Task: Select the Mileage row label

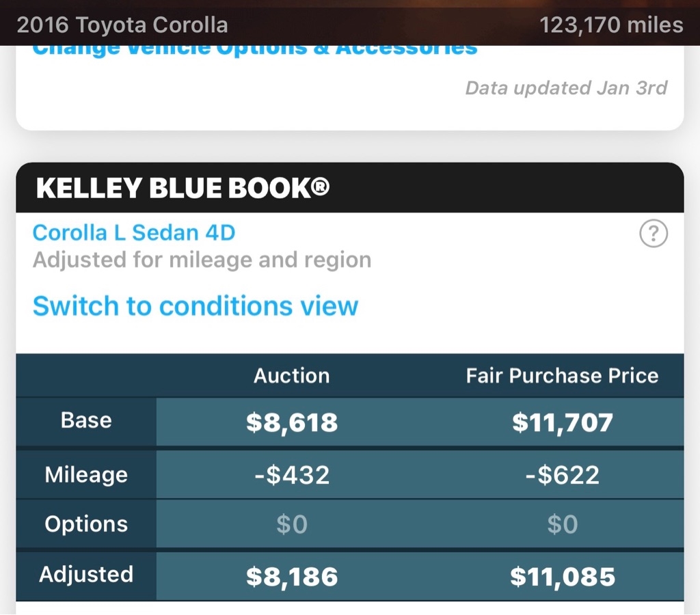Action: click(86, 474)
